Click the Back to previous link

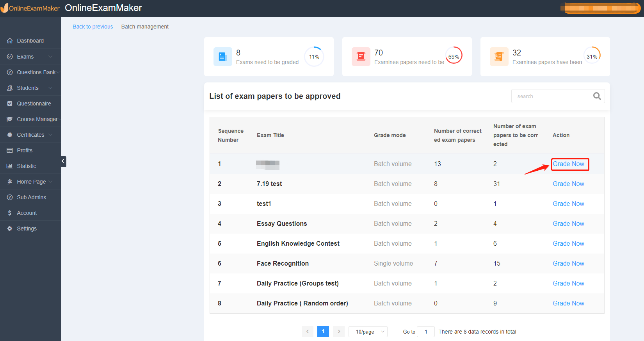pos(93,27)
